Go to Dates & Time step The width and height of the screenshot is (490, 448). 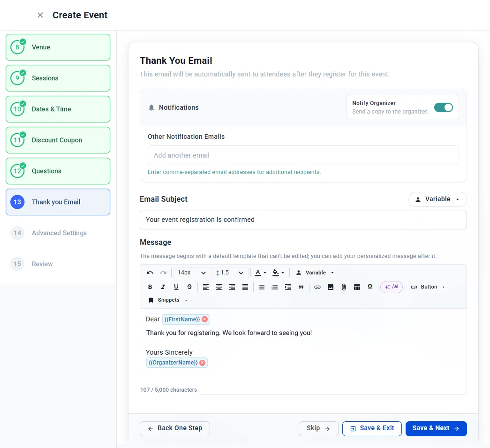pyautogui.click(x=58, y=109)
